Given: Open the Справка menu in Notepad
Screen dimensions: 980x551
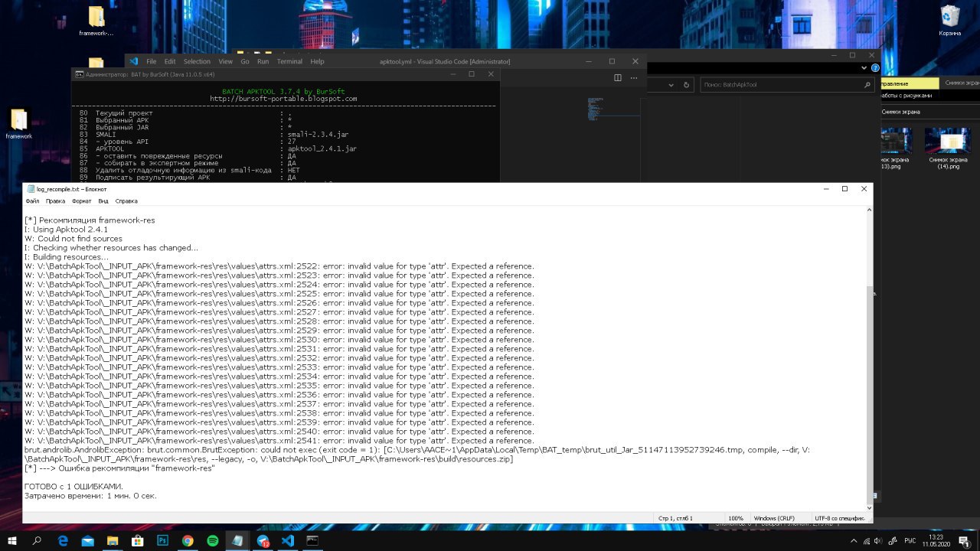Looking at the screenshot, I should tap(126, 201).
